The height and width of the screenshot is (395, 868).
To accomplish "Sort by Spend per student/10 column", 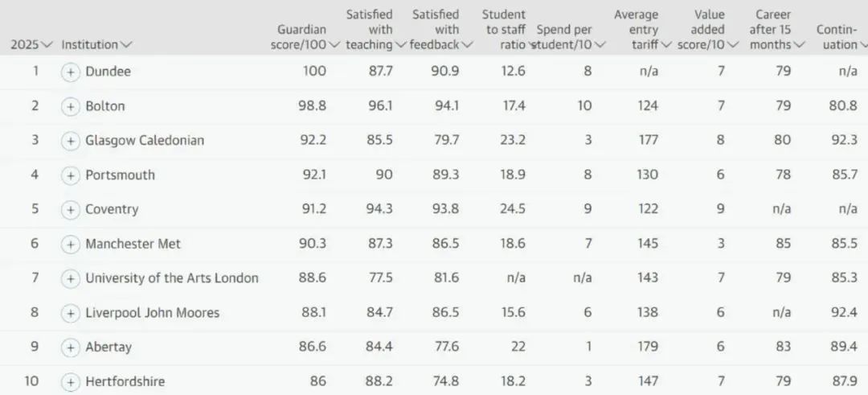I will 569,37.
